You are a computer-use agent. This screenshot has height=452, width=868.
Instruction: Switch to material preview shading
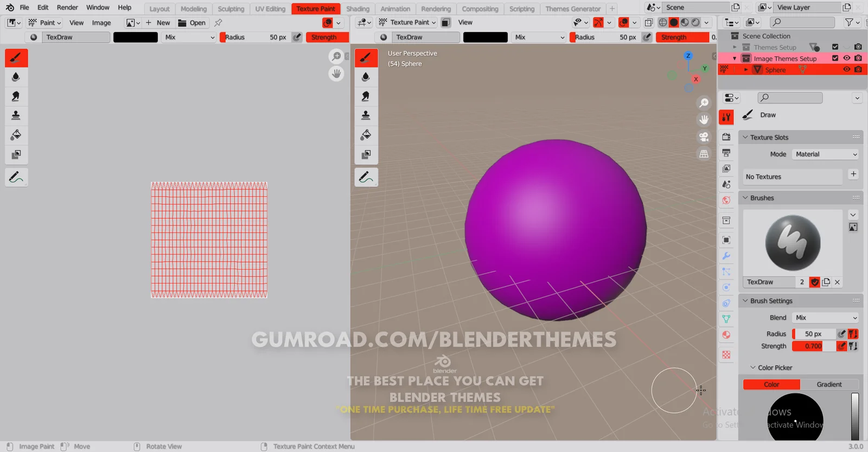click(x=685, y=22)
